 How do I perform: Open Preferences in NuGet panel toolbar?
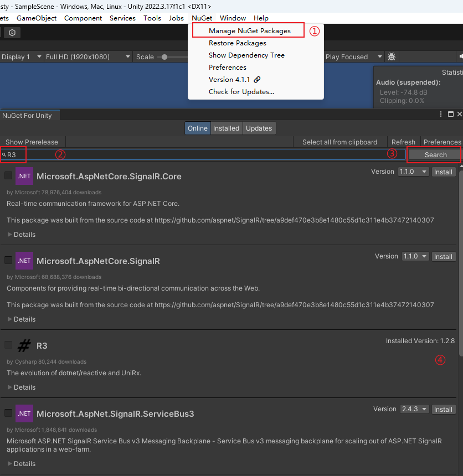(x=442, y=142)
